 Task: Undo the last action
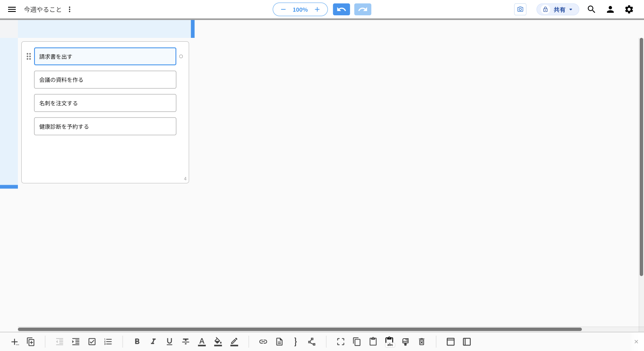pos(342,9)
